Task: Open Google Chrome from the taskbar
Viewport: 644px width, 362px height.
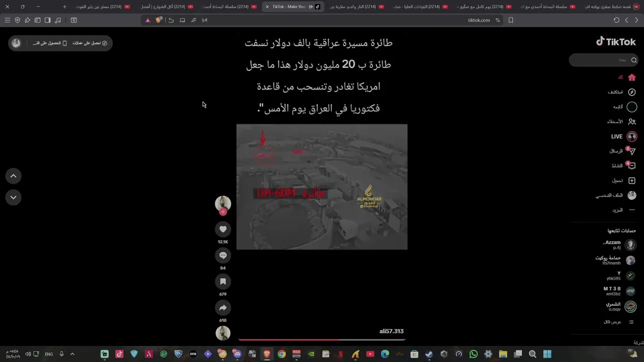Action: (282, 354)
